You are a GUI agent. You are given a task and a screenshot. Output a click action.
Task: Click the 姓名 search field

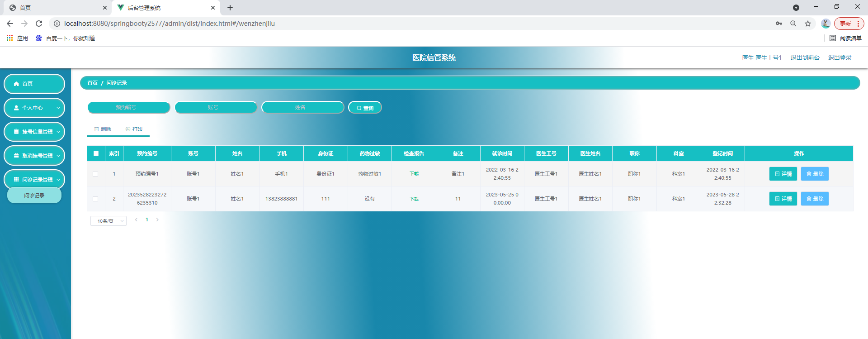(303, 107)
